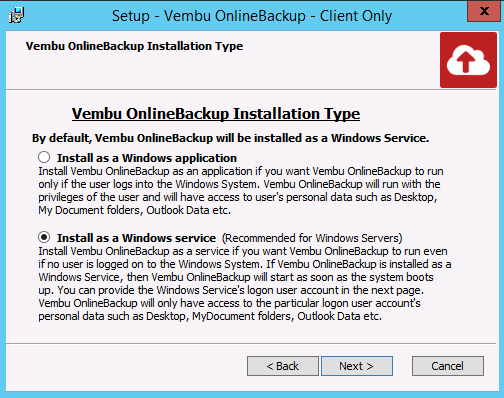Select Install as a Windows service radio

(44, 237)
